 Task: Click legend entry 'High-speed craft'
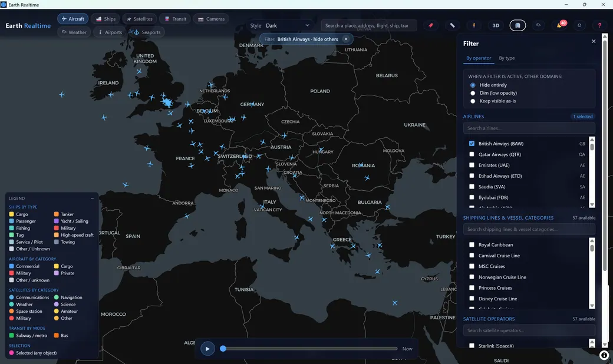pyautogui.click(x=74, y=235)
